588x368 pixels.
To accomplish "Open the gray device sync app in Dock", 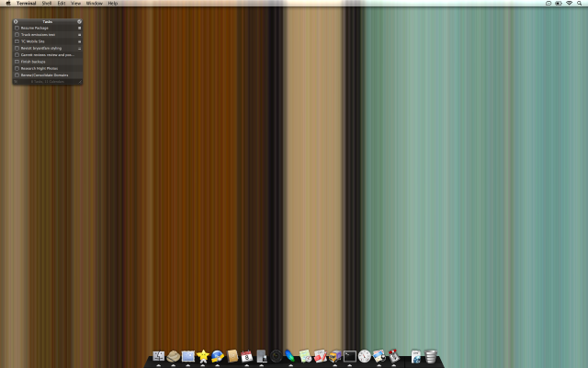I will pos(261,356).
